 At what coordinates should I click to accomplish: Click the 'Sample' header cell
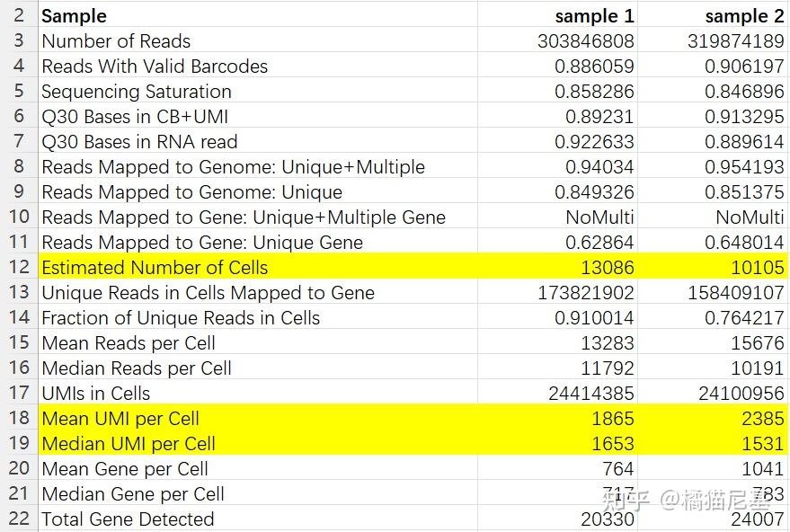pyautogui.click(x=75, y=16)
